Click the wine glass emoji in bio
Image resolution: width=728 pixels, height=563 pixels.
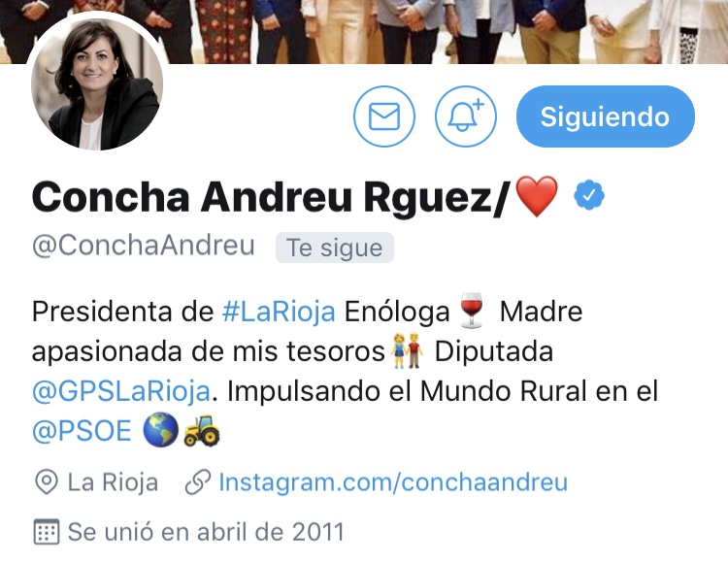pyautogui.click(x=472, y=311)
